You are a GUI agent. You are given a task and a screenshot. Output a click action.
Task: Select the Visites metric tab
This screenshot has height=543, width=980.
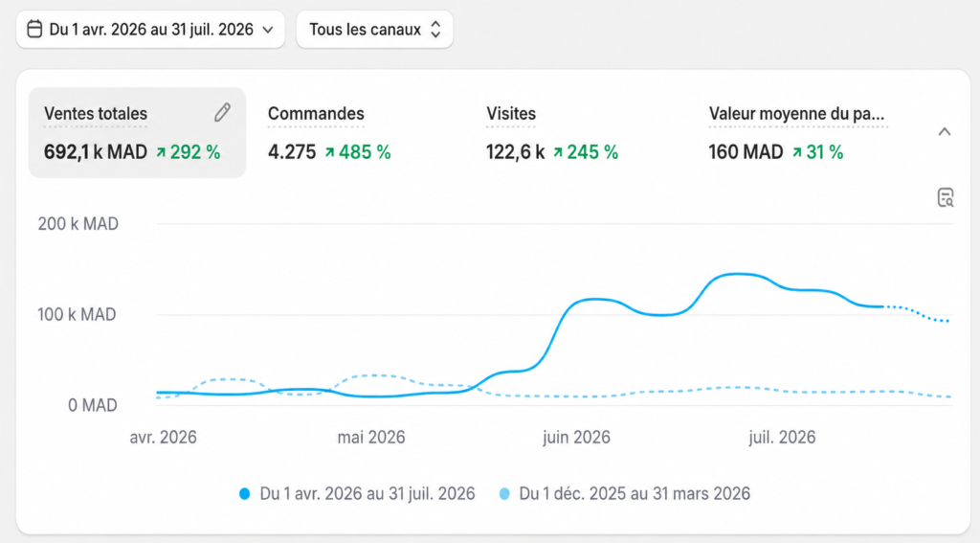tap(552, 132)
